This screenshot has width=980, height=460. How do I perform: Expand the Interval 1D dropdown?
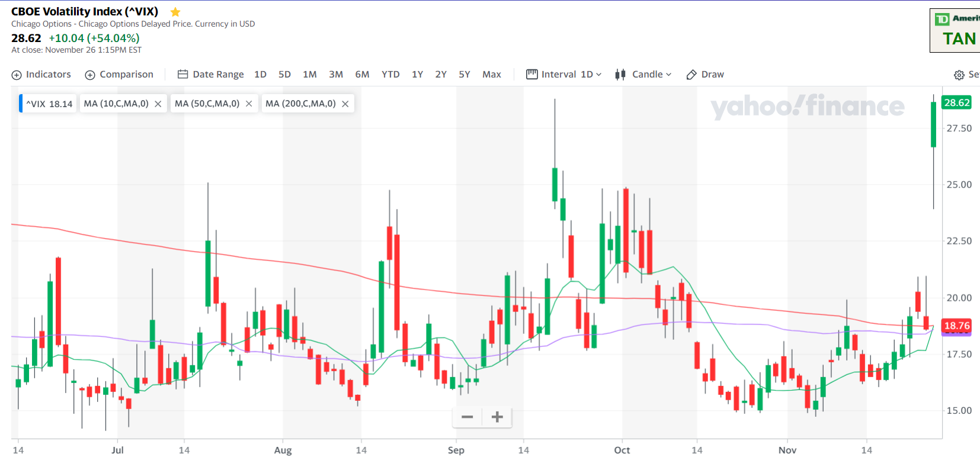[x=564, y=75]
